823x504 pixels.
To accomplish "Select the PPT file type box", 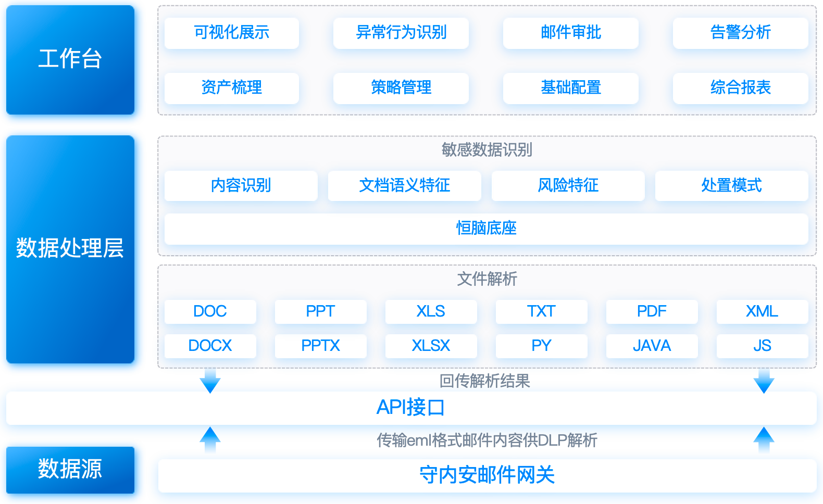I will [x=321, y=312].
